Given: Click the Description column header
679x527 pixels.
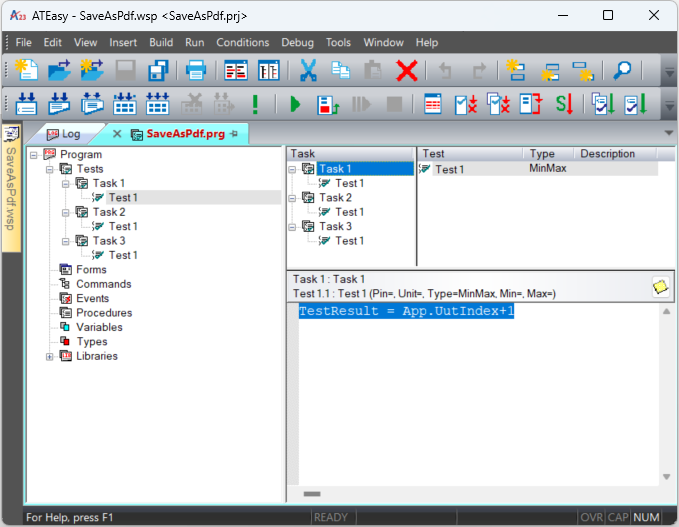Looking at the screenshot, I should tap(607, 154).
